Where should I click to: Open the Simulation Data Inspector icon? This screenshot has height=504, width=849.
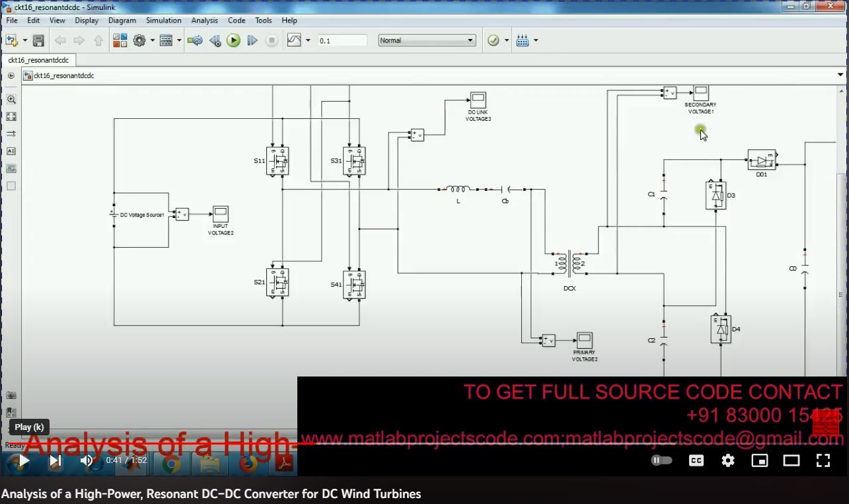[294, 41]
